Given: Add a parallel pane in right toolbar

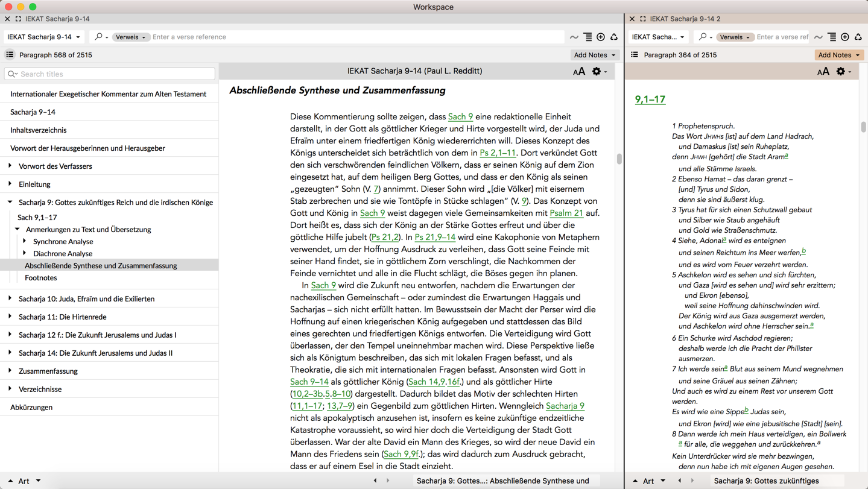Looking at the screenshot, I should pos(845,37).
